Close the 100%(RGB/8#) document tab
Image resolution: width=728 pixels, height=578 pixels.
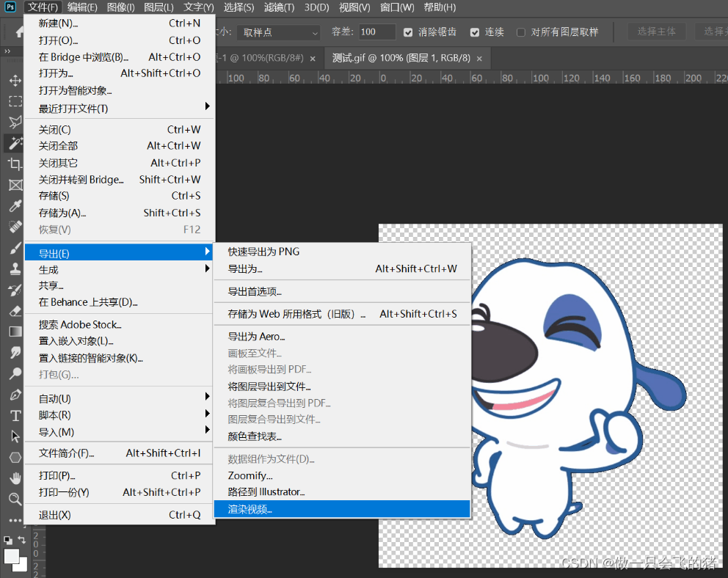coord(313,59)
